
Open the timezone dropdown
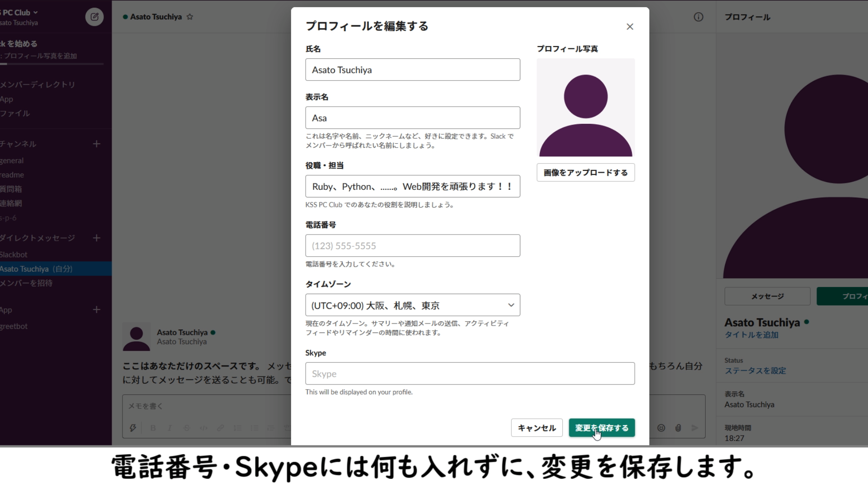pos(412,305)
